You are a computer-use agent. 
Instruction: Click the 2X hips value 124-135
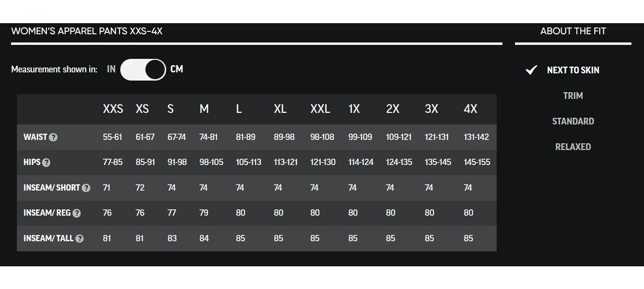pos(399,162)
